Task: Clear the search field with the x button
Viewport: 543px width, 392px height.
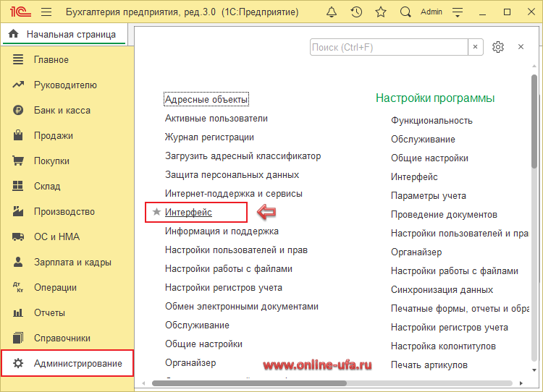Action: tap(476, 47)
